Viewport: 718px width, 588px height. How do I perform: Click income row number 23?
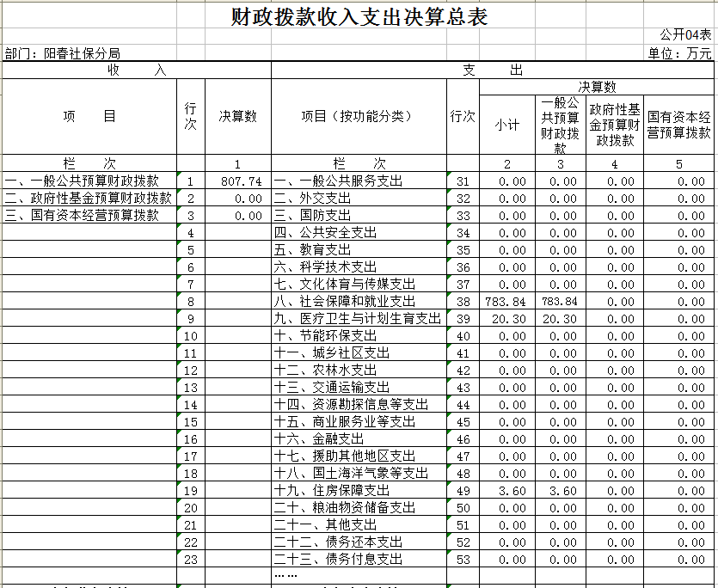191,560
